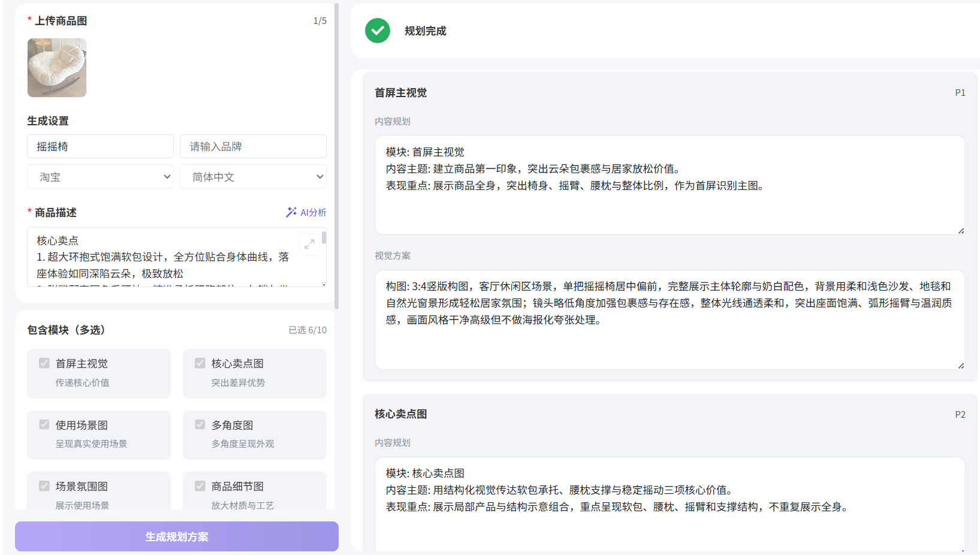The width and height of the screenshot is (980, 555).
Task: Toggle the 核心卖点图 checkbox
Action: pyautogui.click(x=200, y=363)
